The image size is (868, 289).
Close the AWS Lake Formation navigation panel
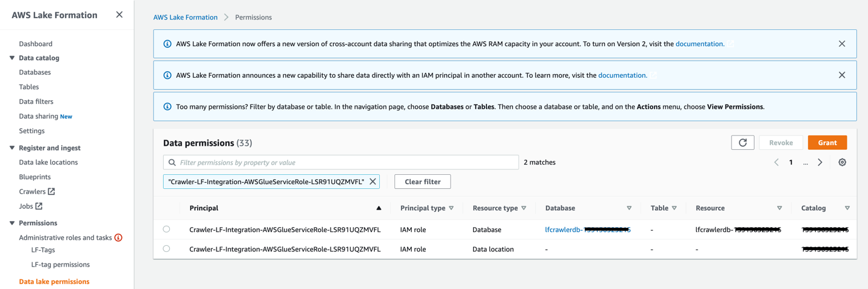[x=119, y=15]
